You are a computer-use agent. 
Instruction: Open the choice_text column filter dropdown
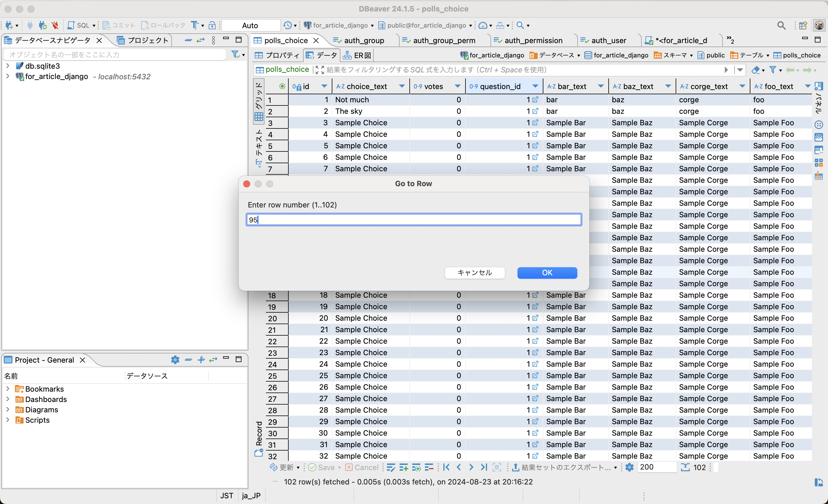pyautogui.click(x=402, y=86)
